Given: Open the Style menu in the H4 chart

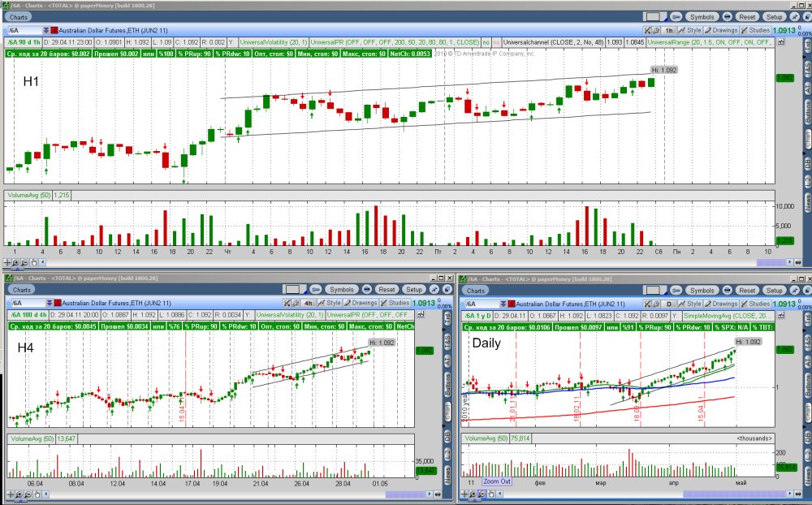Looking at the screenshot, I should pyautogui.click(x=329, y=303).
